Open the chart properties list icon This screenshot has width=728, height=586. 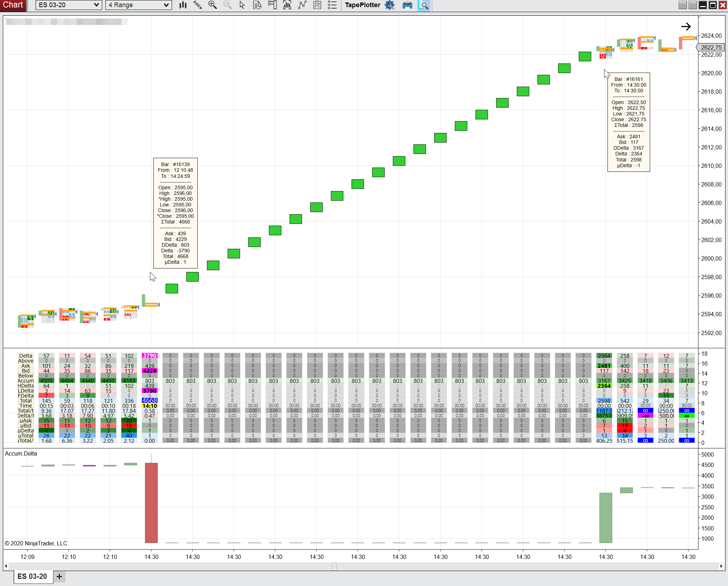click(332, 5)
